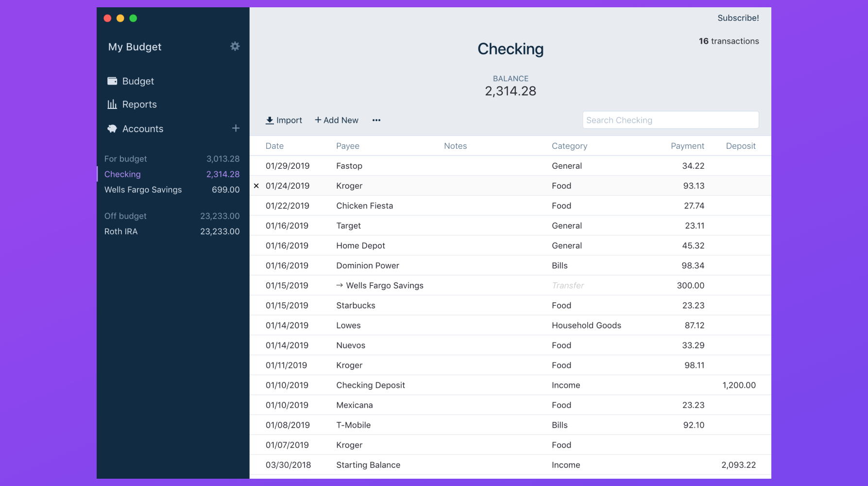
Task: Select the Nuevos payee cell
Action: [x=351, y=345]
